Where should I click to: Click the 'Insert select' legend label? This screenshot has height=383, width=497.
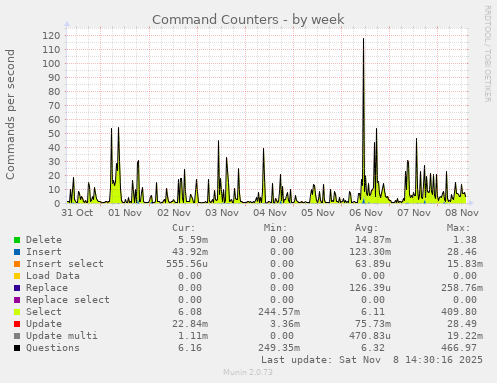65,264
